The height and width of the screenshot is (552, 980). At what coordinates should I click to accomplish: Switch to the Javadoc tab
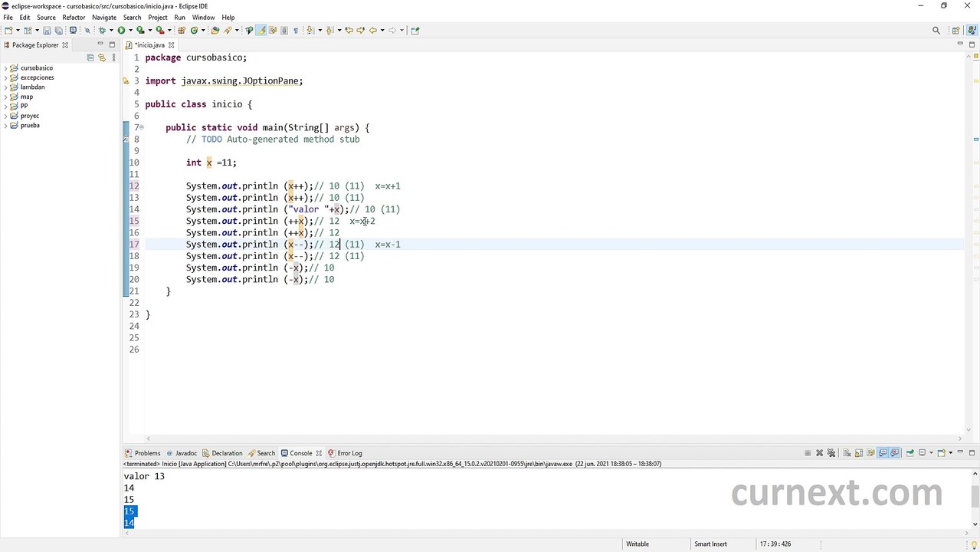point(182,453)
